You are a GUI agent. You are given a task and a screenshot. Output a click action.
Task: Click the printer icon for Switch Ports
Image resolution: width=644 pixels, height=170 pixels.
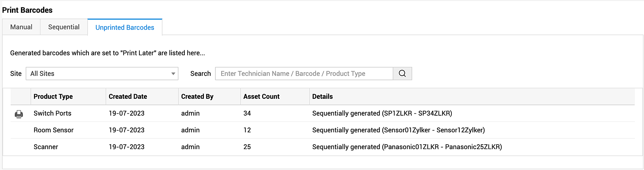pyautogui.click(x=19, y=114)
